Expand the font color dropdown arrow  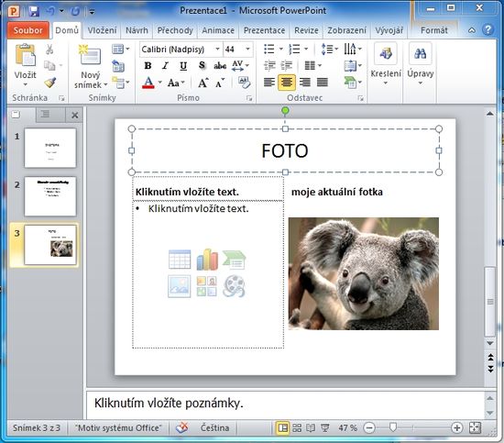point(159,83)
